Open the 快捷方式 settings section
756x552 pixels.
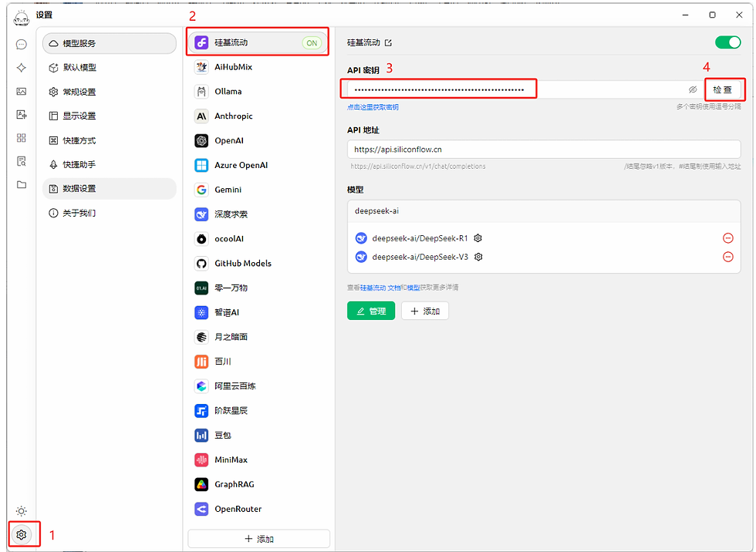[110, 140]
